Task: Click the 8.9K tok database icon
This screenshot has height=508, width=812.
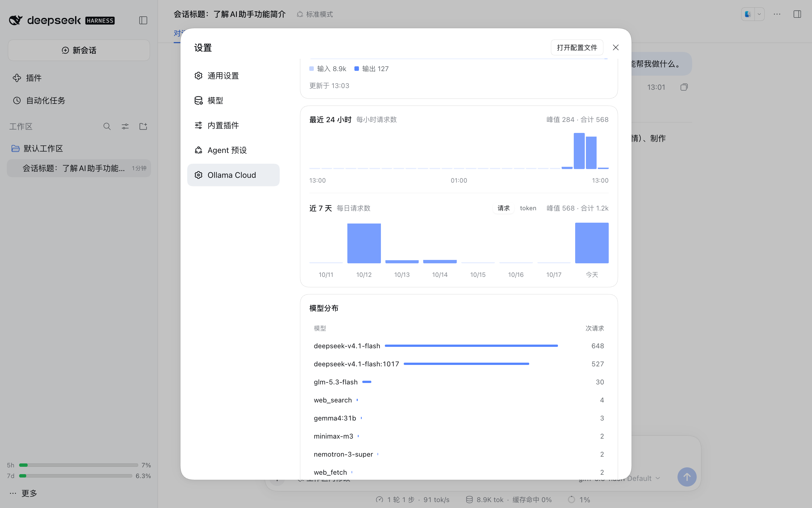Action: click(469, 500)
